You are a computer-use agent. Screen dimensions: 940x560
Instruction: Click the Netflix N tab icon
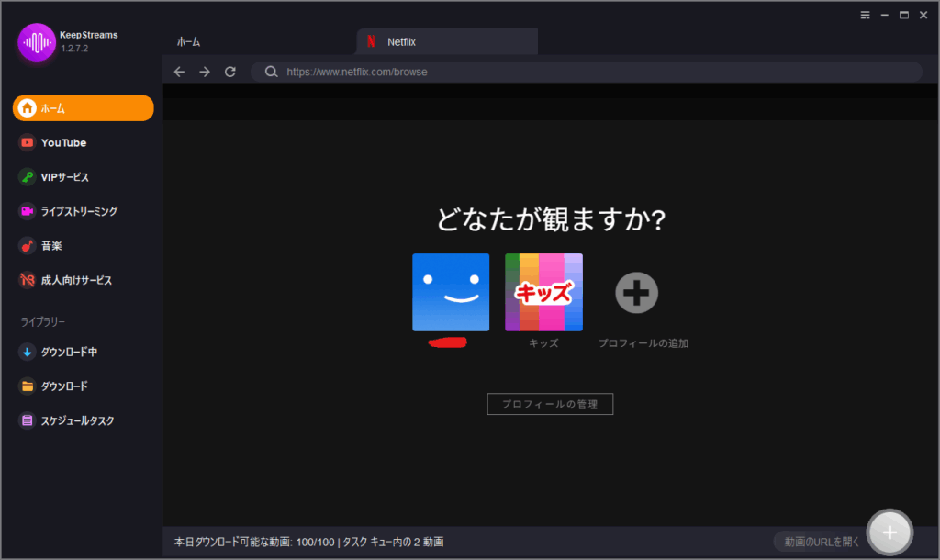tap(371, 41)
